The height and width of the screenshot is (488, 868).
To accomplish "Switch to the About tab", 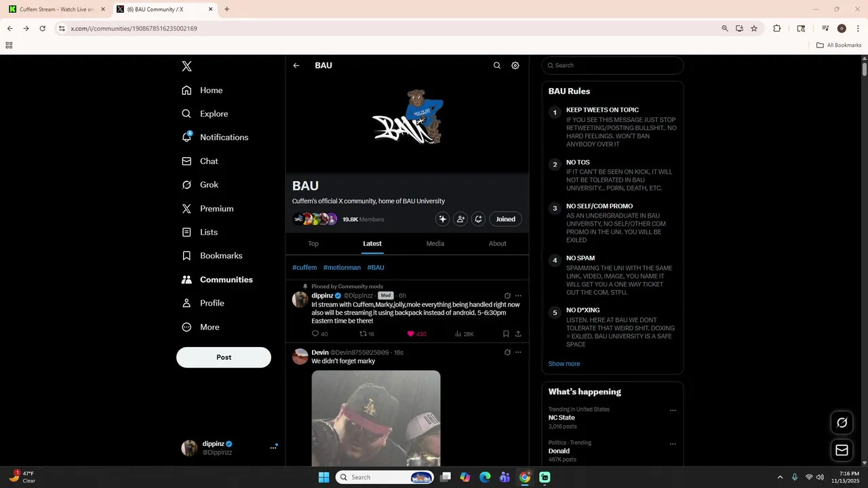I will tap(498, 243).
